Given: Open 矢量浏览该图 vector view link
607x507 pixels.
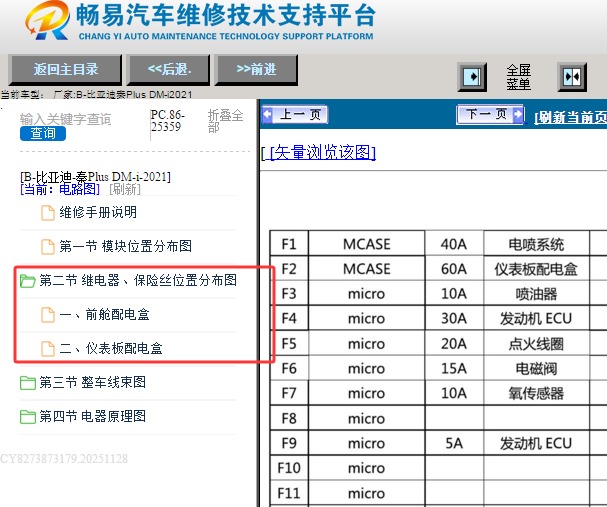Looking at the screenshot, I should 322,152.
